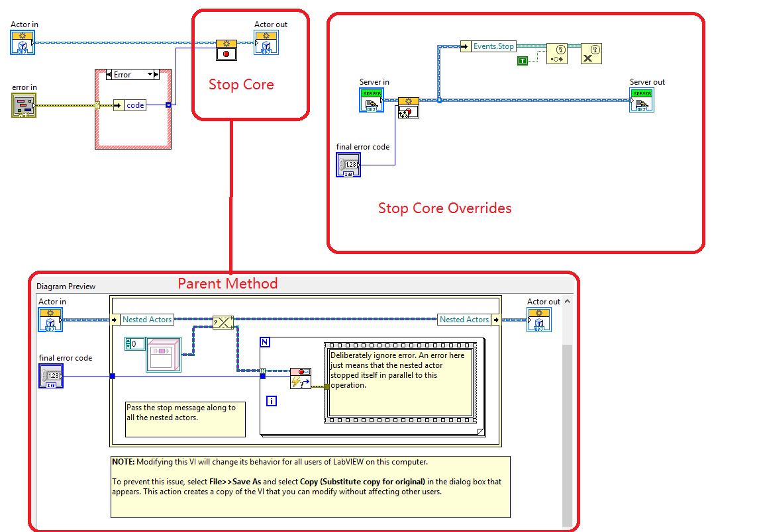Click the final error code numeric field
Viewport: 759px width, 532px height.
(348, 165)
